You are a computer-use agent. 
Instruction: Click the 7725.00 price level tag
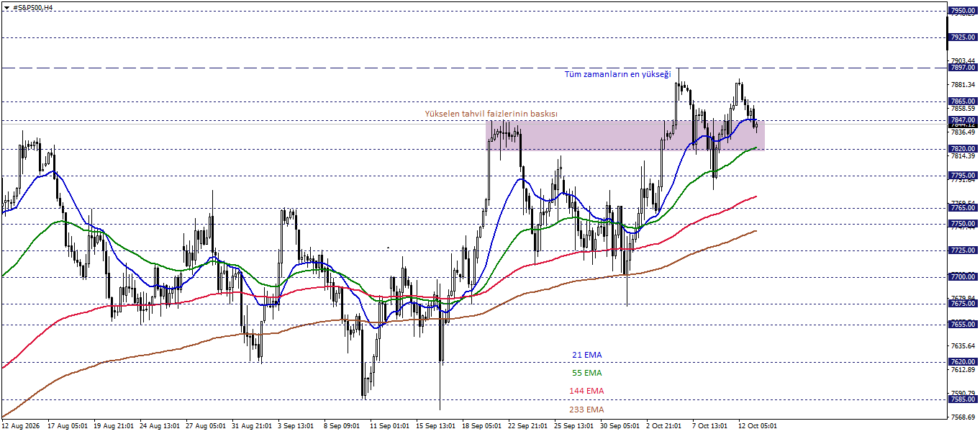pyautogui.click(x=962, y=250)
